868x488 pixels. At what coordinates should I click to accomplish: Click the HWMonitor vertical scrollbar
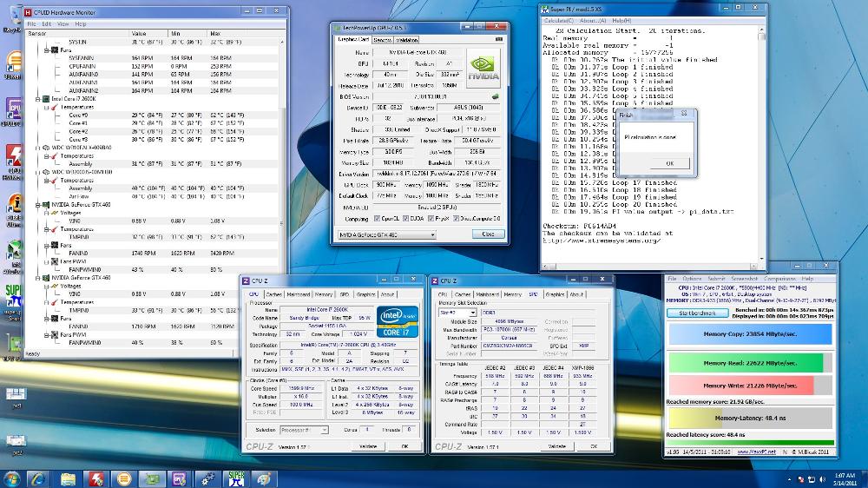282,193
